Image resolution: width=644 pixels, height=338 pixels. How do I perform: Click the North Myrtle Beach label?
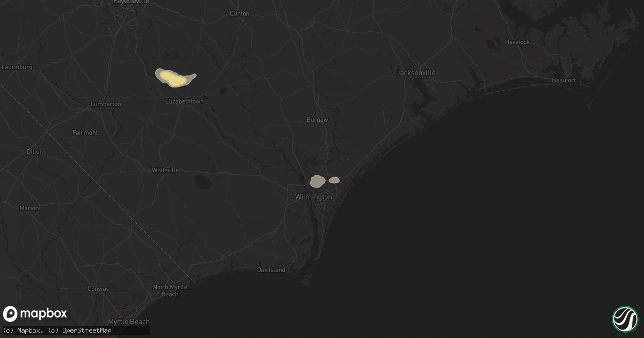(x=170, y=291)
